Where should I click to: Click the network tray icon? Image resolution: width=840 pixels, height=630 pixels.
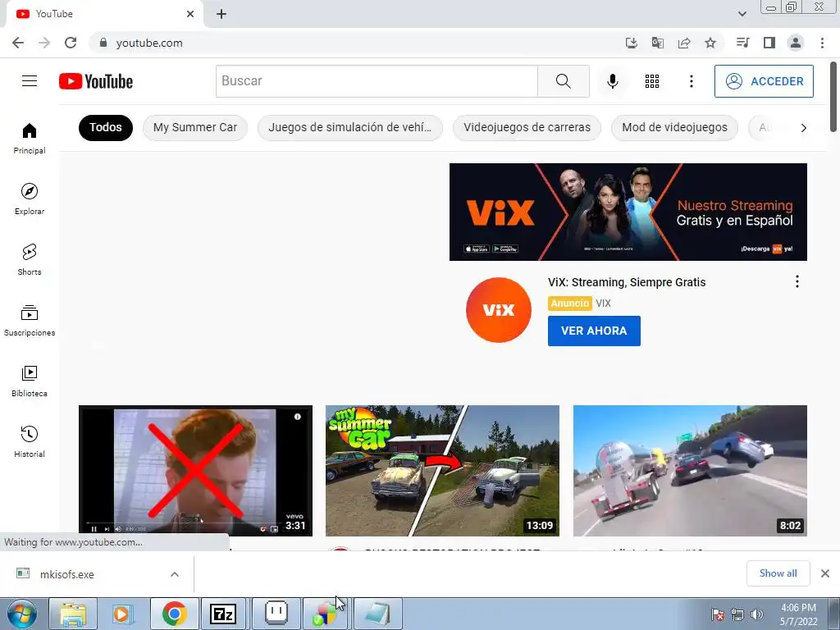[737, 614]
